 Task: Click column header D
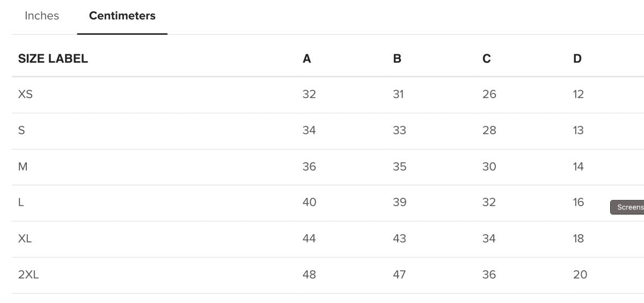pos(577,59)
